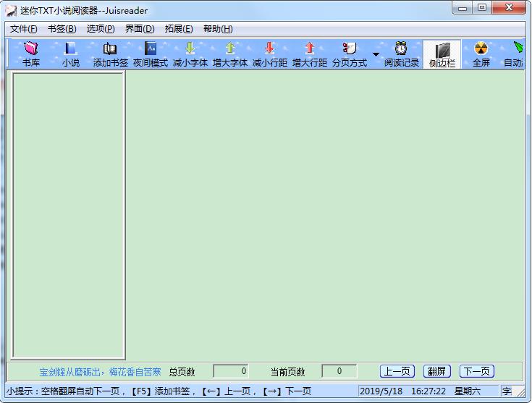Screen dimensions: 532x403
Task: Increase line spacing with 增大行距
Action: (309, 54)
